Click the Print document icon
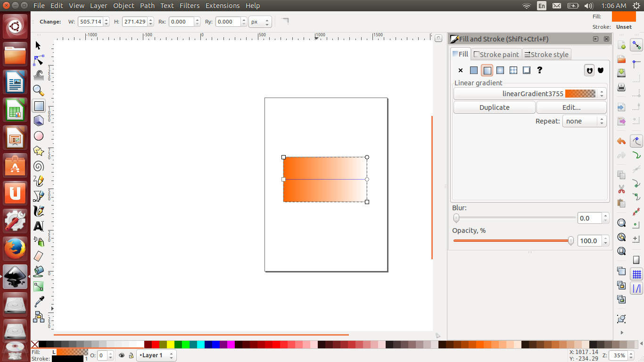The height and width of the screenshot is (362, 644). pos(621,87)
